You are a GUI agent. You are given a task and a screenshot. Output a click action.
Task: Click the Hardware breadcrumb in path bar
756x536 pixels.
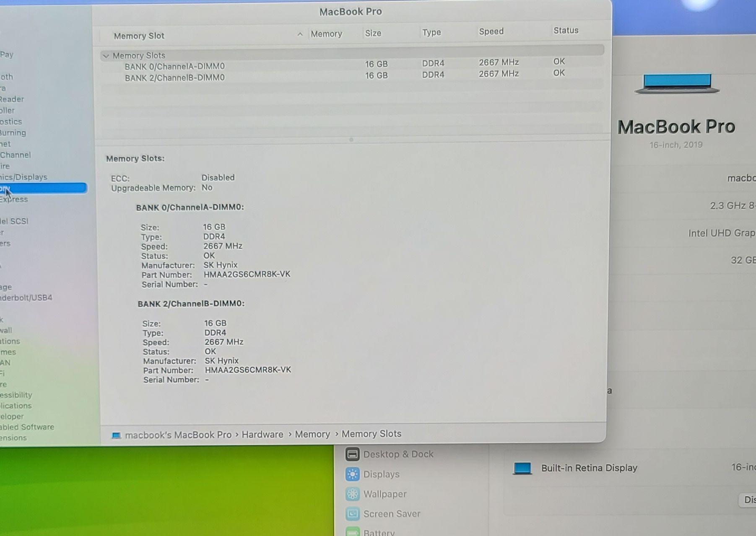pyautogui.click(x=262, y=435)
